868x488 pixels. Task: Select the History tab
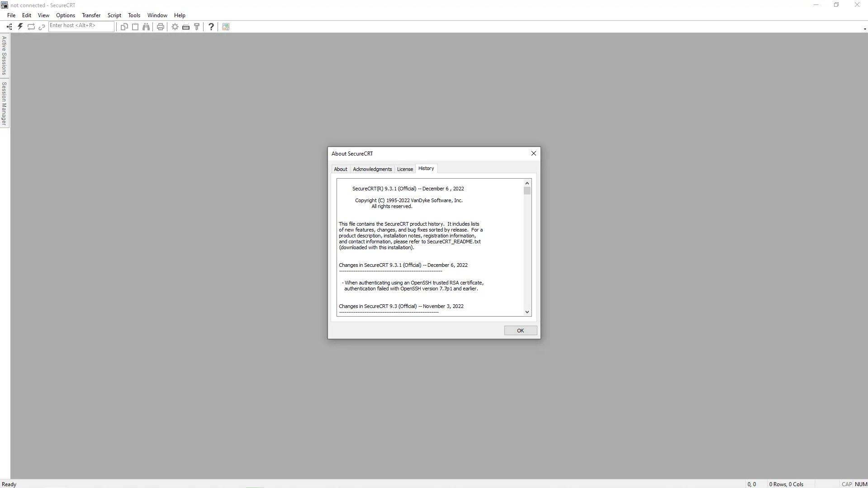[426, 168]
